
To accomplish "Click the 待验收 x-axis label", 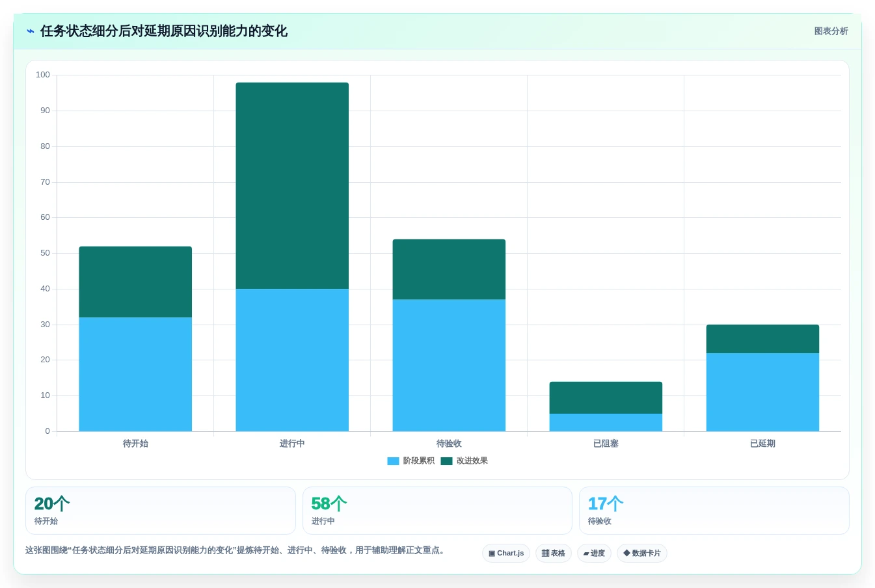I will 449,444.
